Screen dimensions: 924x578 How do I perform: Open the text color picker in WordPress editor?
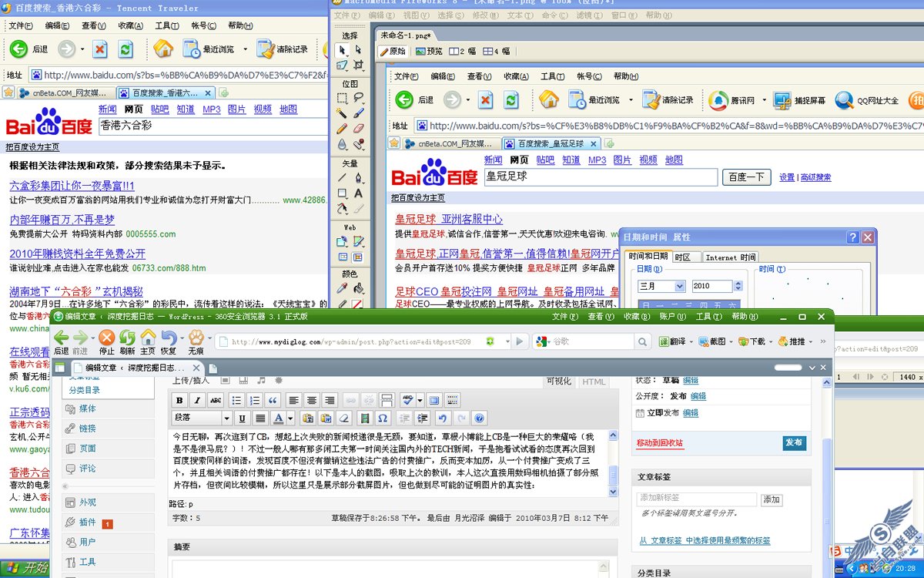point(279,418)
